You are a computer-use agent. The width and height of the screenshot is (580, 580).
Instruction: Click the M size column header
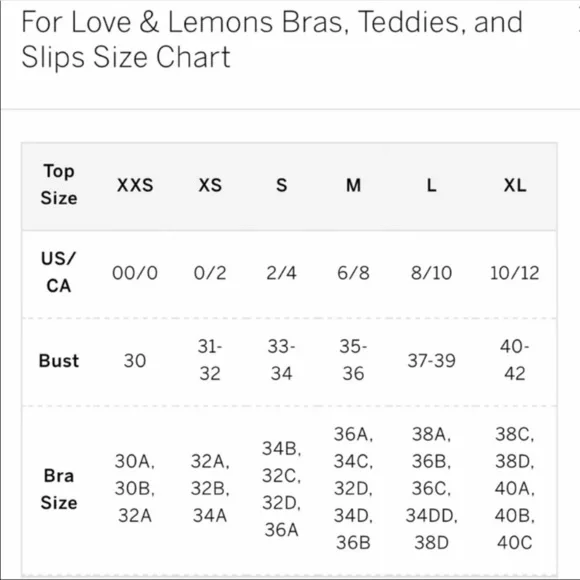[x=353, y=185]
